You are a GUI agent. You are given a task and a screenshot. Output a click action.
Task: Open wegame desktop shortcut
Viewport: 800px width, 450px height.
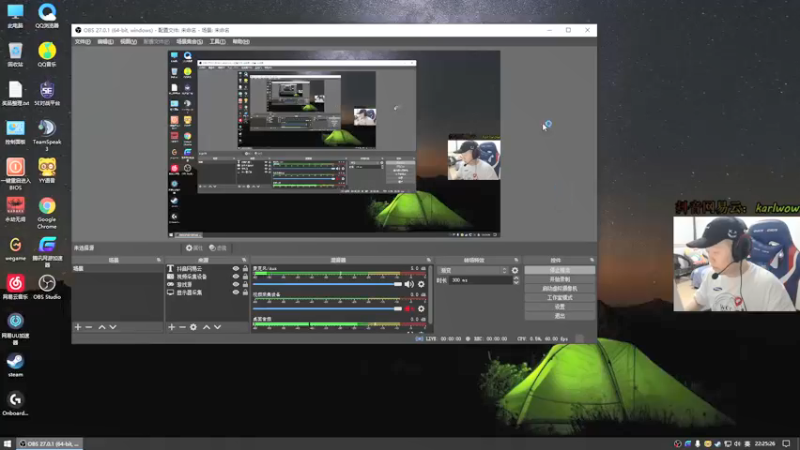[x=15, y=248]
